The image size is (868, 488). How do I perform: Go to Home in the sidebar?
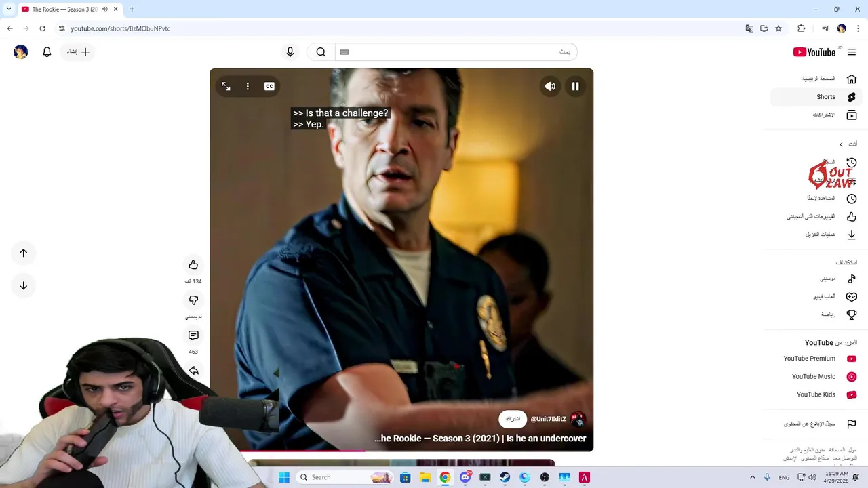(816, 79)
